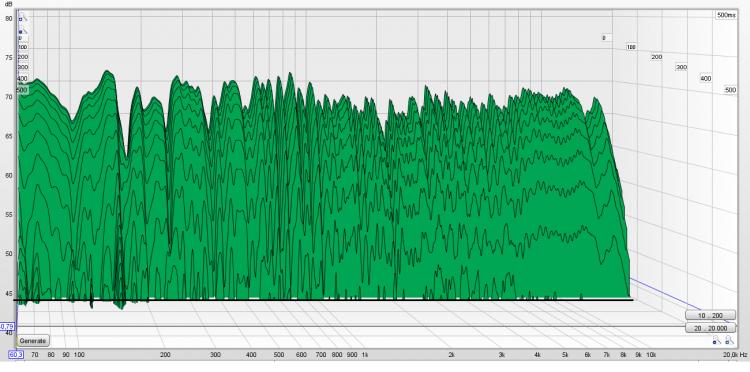This screenshot has height=372, width=750.
Task: Click the hollow-square magnifier icon above the dB axis
Action: click(x=23, y=18)
